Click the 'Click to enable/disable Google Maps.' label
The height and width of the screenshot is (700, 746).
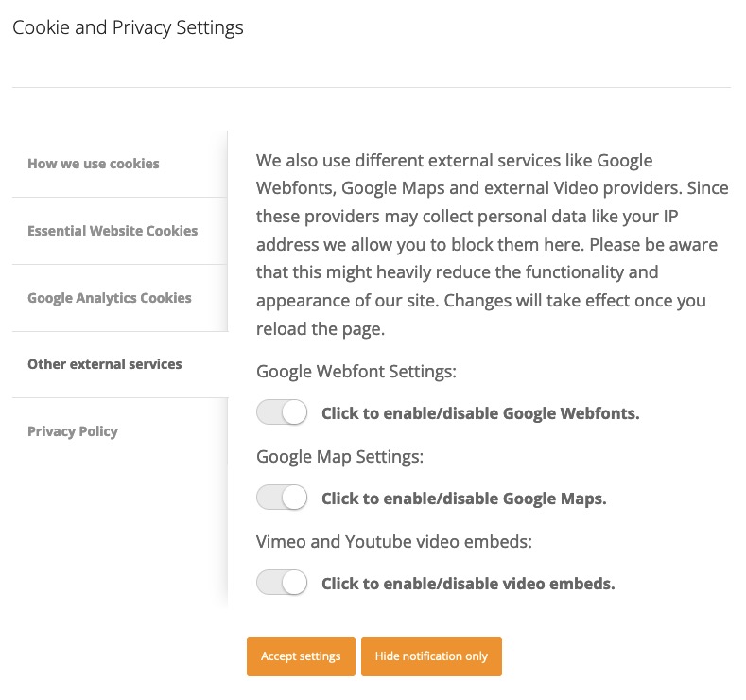pyautogui.click(x=464, y=499)
